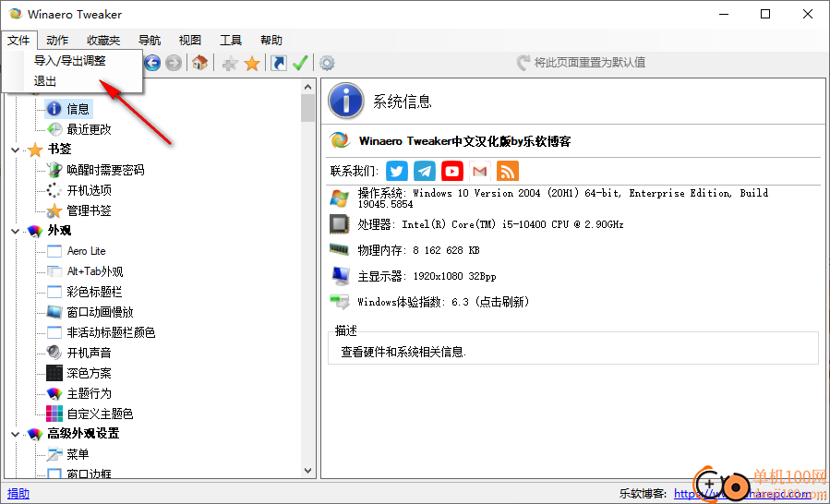This screenshot has height=504, width=830.
Task: Click the RAM icon beside 物理内存
Action: click(340, 249)
